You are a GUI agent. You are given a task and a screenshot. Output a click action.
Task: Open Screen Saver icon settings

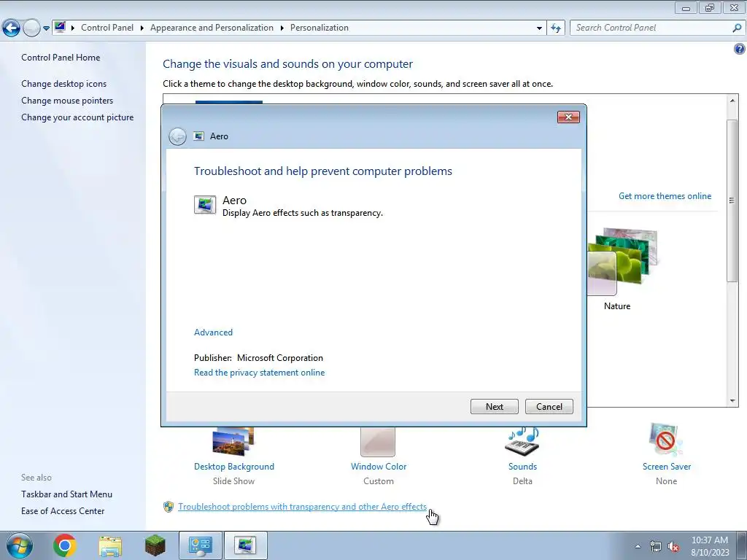point(666,440)
